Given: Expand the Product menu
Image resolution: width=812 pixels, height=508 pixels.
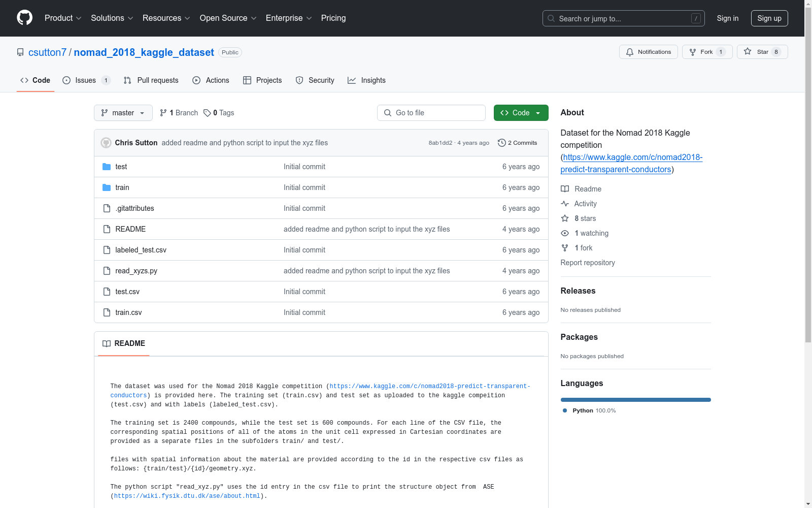Looking at the screenshot, I should (63, 18).
